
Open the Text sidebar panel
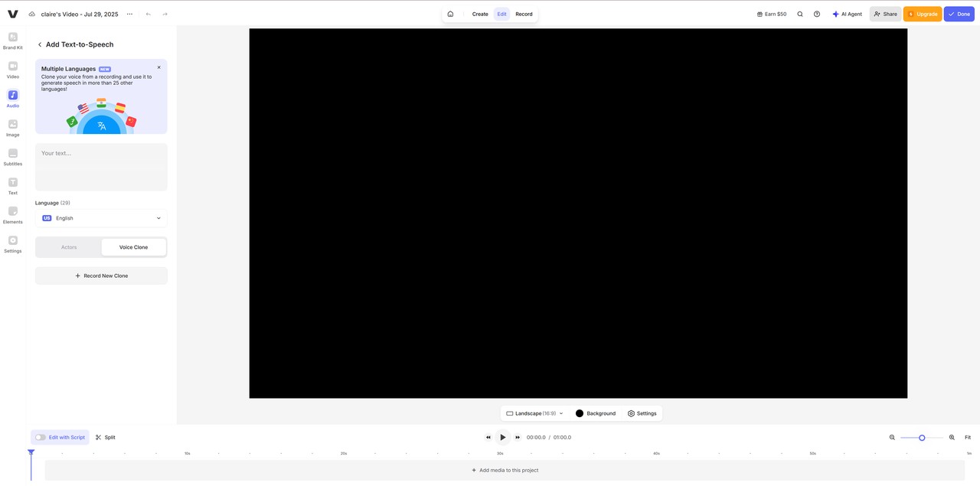tap(13, 186)
